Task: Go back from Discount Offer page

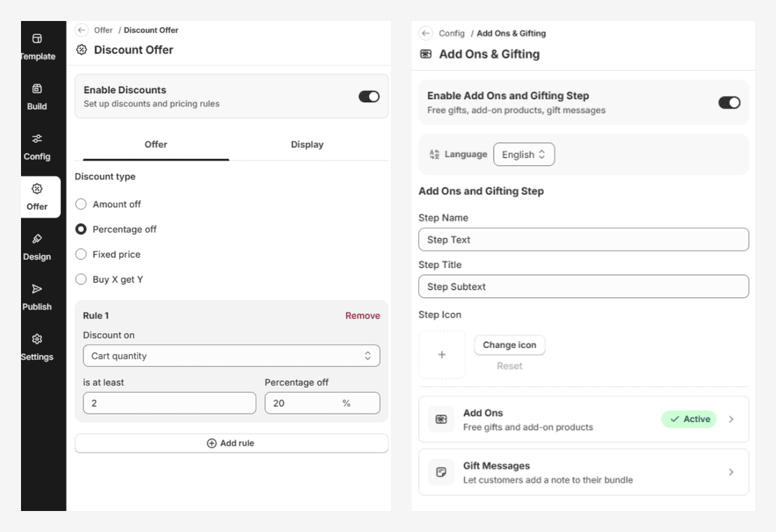Action: pyautogui.click(x=82, y=30)
